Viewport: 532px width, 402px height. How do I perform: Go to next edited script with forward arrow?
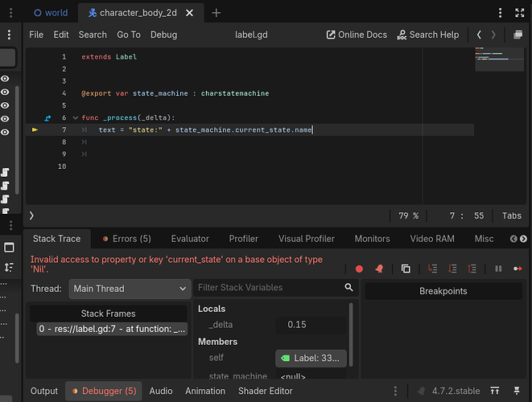click(493, 35)
